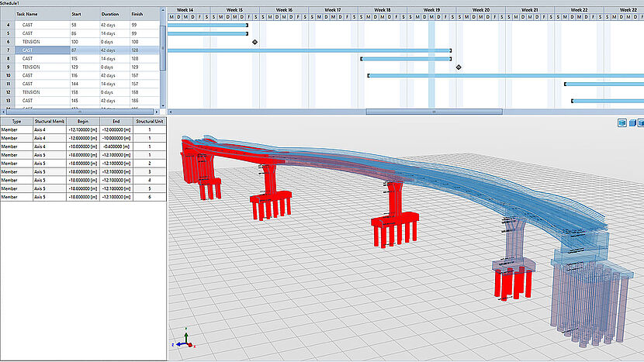644x362 pixels.
Task: Sort by the Duration column header
Action: pos(110,13)
